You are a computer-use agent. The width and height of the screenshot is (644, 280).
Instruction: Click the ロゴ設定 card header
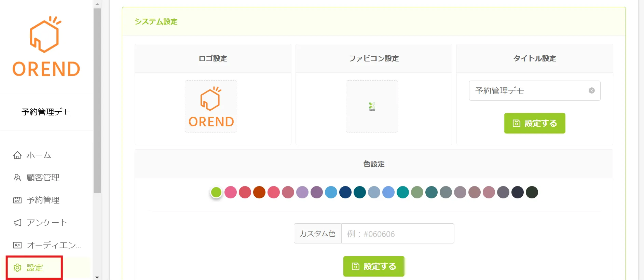click(213, 58)
